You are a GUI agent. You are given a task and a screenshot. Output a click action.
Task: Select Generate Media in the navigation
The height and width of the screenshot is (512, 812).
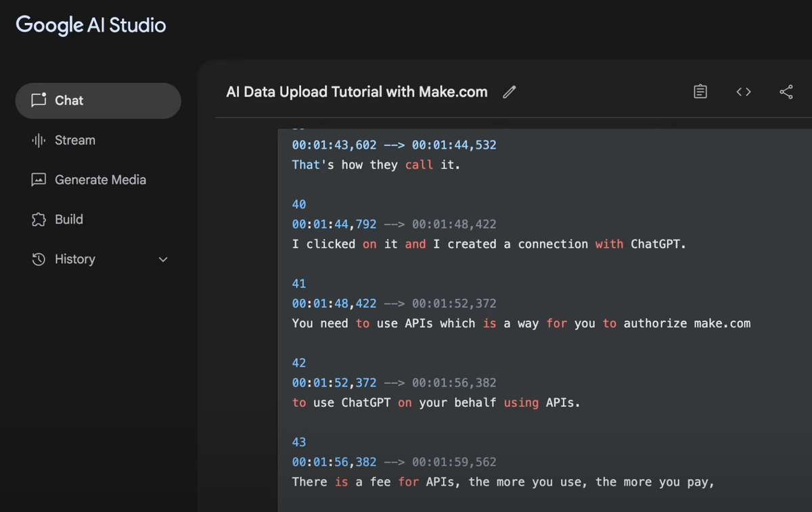(100, 179)
